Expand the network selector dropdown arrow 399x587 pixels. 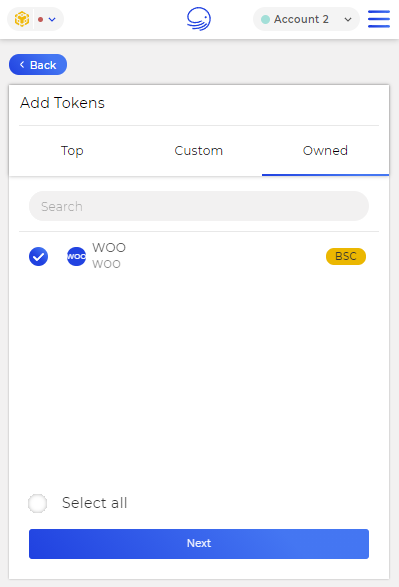52,19
